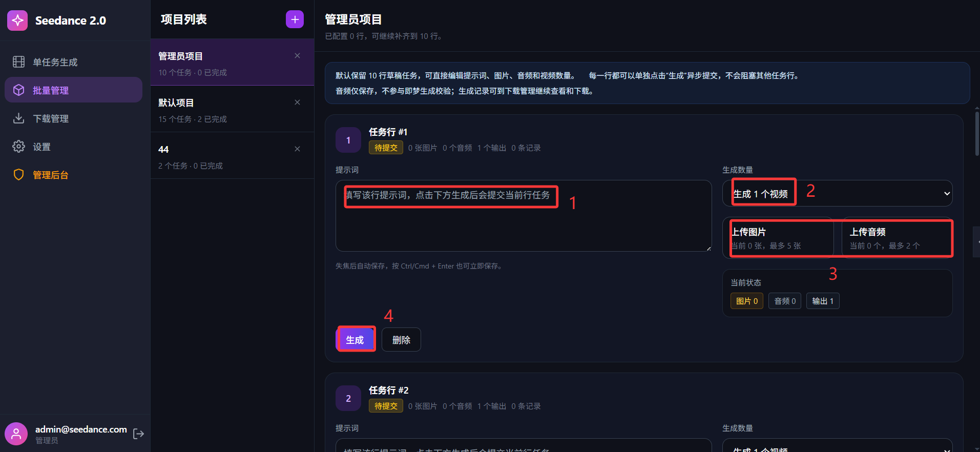The height and width of the screenshot is (452, 980).
Task: Open 批量管理 menu item
Action: click(74, 90)
